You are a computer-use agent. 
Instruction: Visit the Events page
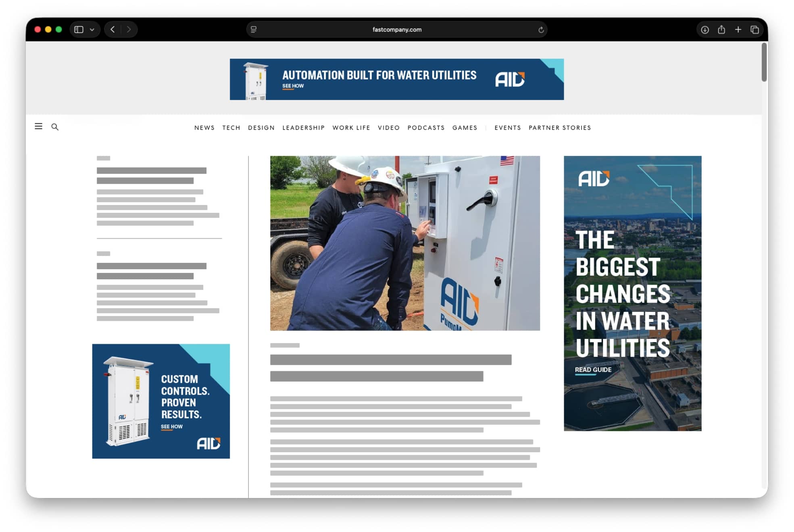(508, 128)
